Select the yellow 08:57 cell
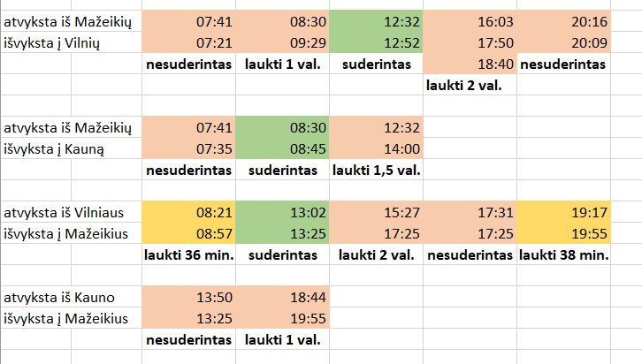 tap(188, 234)
